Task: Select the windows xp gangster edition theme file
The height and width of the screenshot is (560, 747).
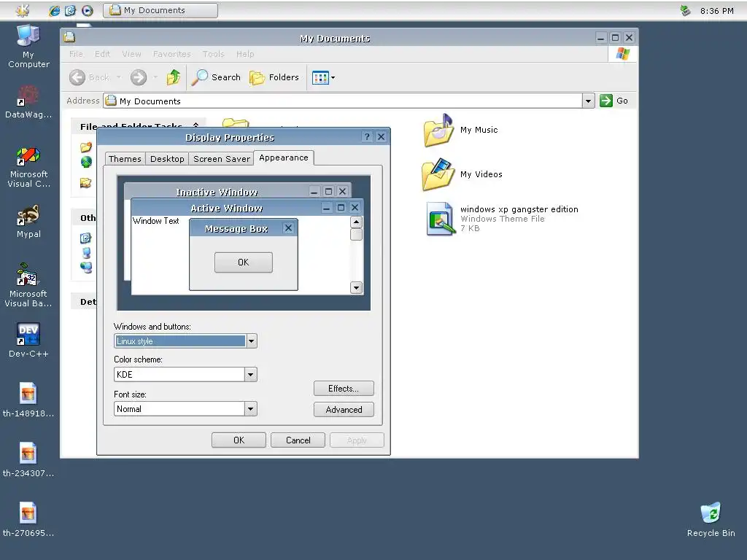Action: point(503,219)
